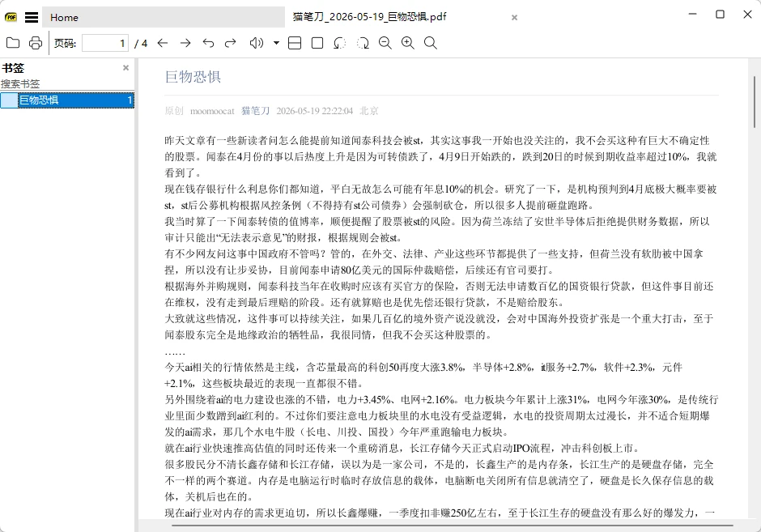This screenshot has height=532, width=761.
Task: Click the 猫笔刀 author link
Action: coord(255,111)
